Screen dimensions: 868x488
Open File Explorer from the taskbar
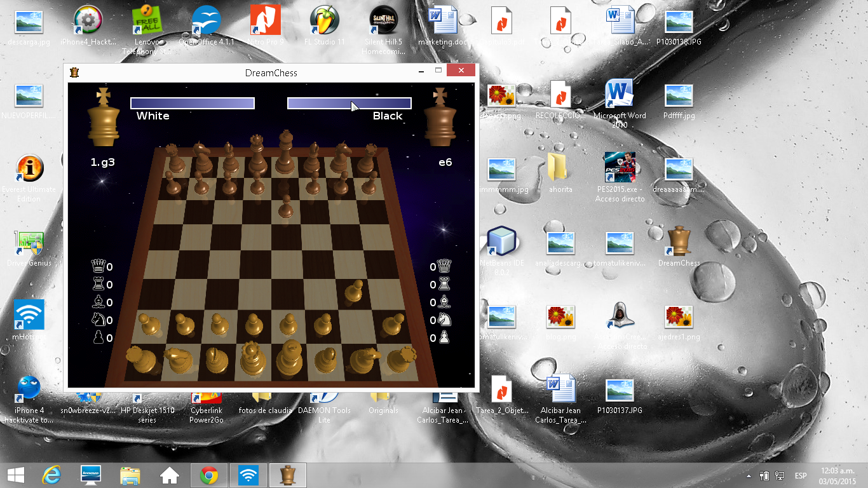click(130, 475)
